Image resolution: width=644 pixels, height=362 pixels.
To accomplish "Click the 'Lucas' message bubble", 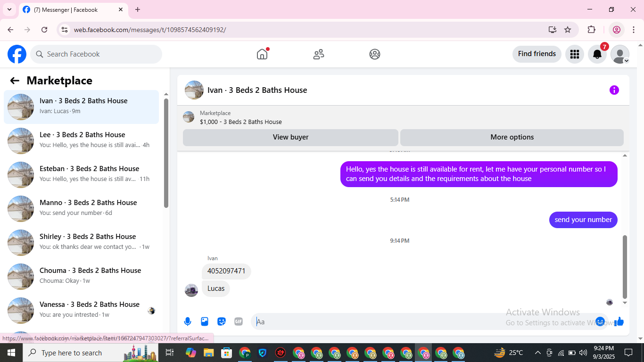I will pos(216,288).
